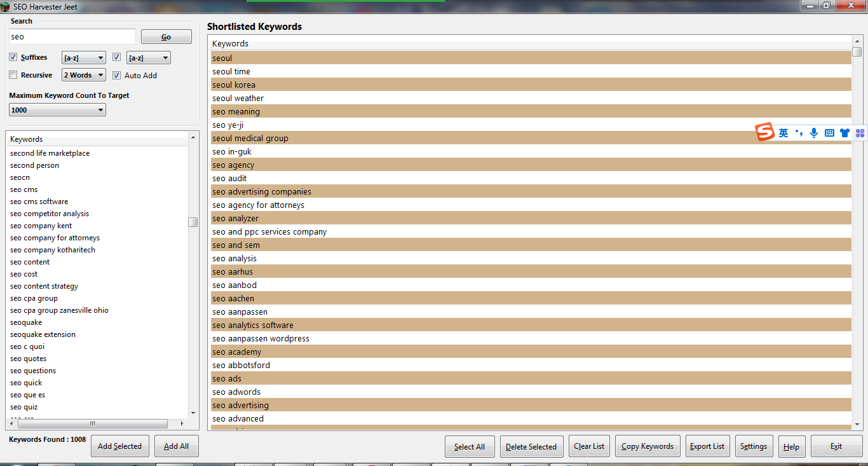This screenshot has height=466, width=868.
Task: Click the SEO Harvester Jeet title bar icon
Action: 5,6
